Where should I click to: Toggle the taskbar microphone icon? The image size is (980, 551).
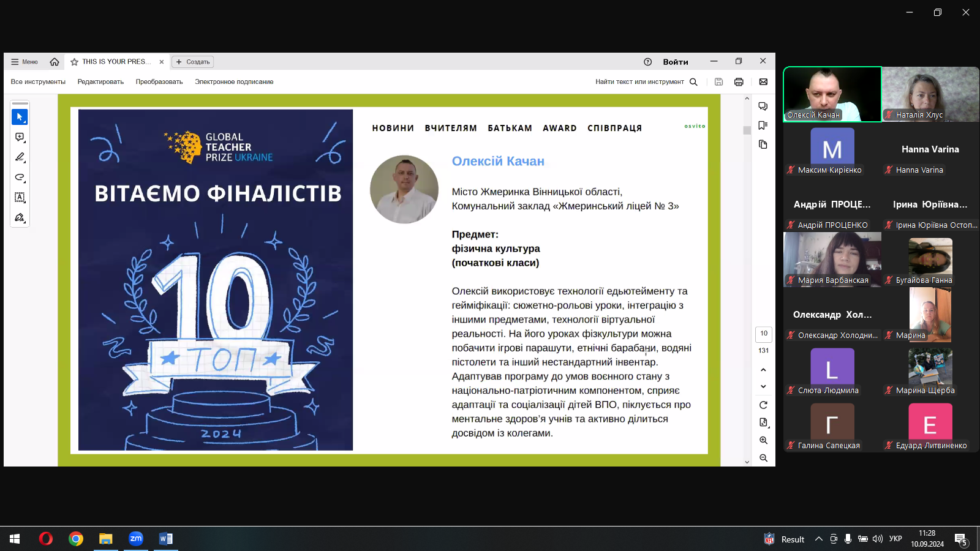tap(848, 539)
